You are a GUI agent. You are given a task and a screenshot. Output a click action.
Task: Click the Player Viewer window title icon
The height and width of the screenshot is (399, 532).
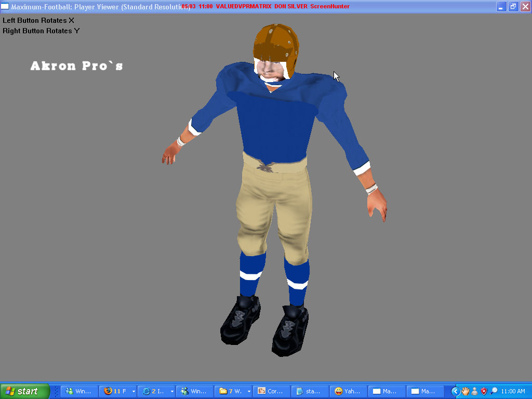tap(5, 6)
